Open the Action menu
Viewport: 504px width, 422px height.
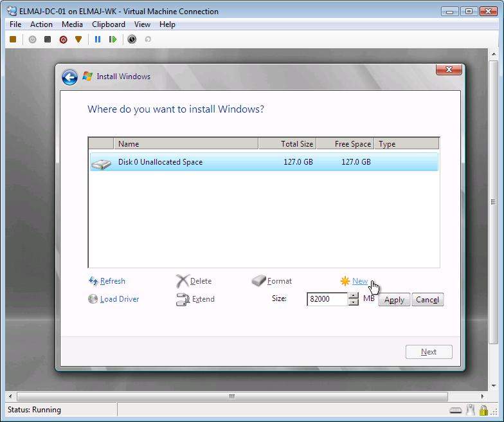[x=41, y=24]
